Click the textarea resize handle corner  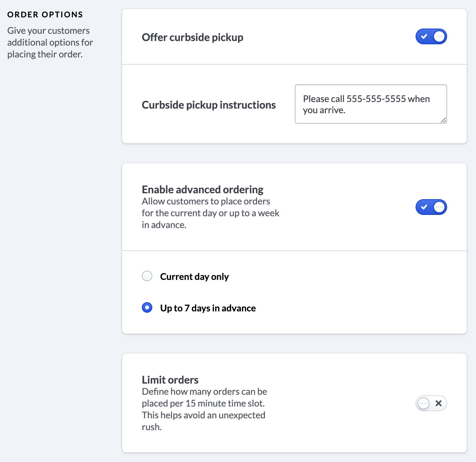[444, 120]
